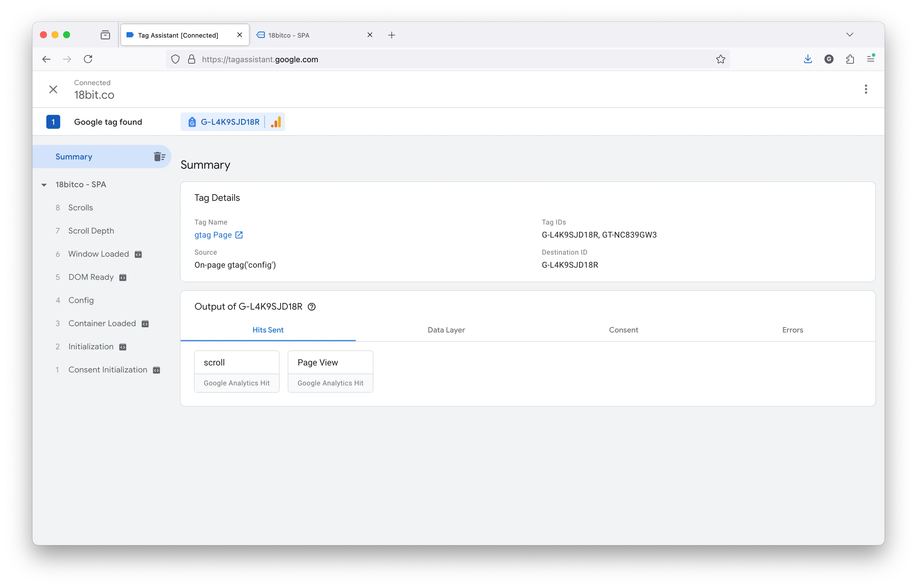This screenshot has height=588, width=917.
Task: Switch to the Data Layer tab
Action: (446, 330)
